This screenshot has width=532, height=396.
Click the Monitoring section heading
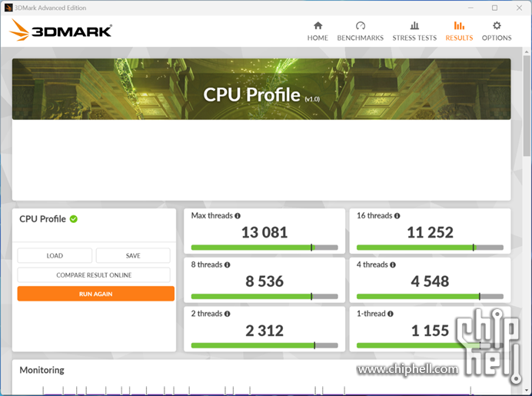(x=42, y=370)
